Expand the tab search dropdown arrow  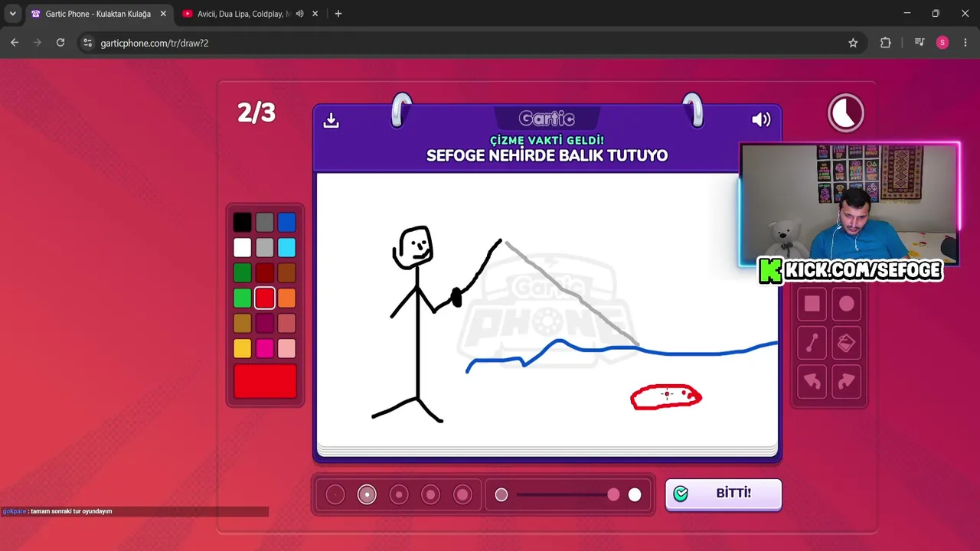point(12,14)
